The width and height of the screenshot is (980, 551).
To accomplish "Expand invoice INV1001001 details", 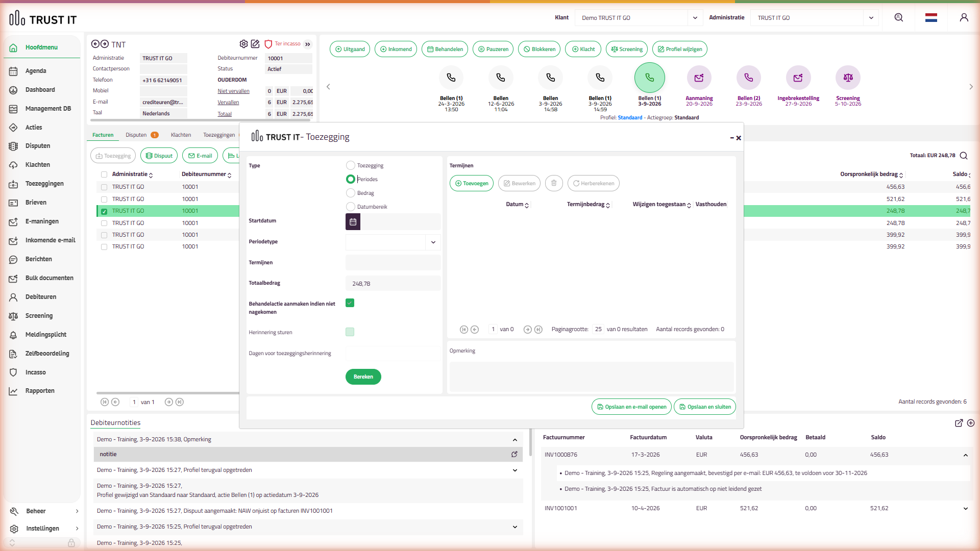I will 966,509.
